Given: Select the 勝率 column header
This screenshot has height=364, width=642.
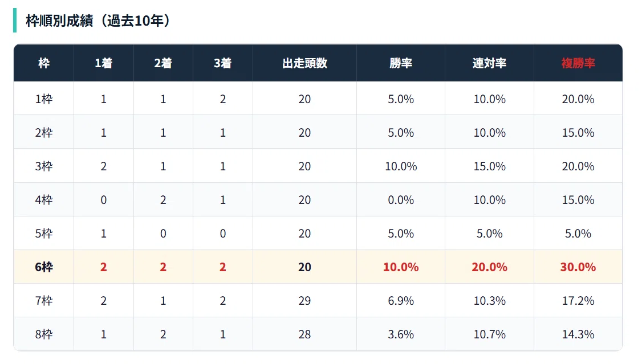Looking at the screenshot, I should pos(401,63).
